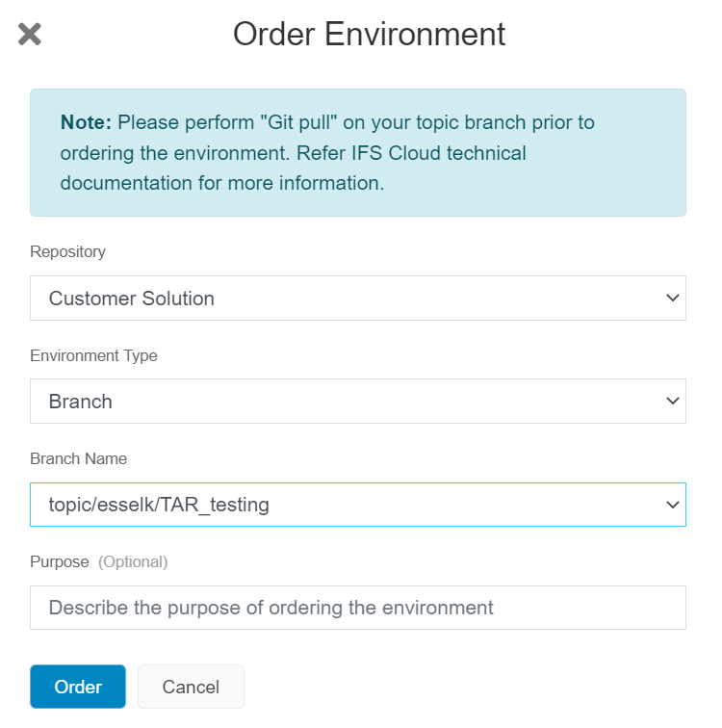
Task: Cancel ordering the environment
Action: [x=191, y=687]
